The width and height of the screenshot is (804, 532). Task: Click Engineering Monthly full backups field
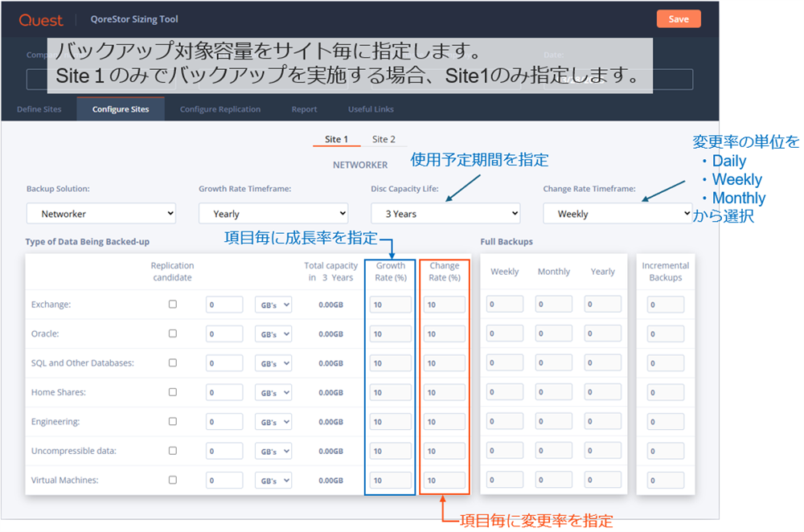[x=554, y=421]
